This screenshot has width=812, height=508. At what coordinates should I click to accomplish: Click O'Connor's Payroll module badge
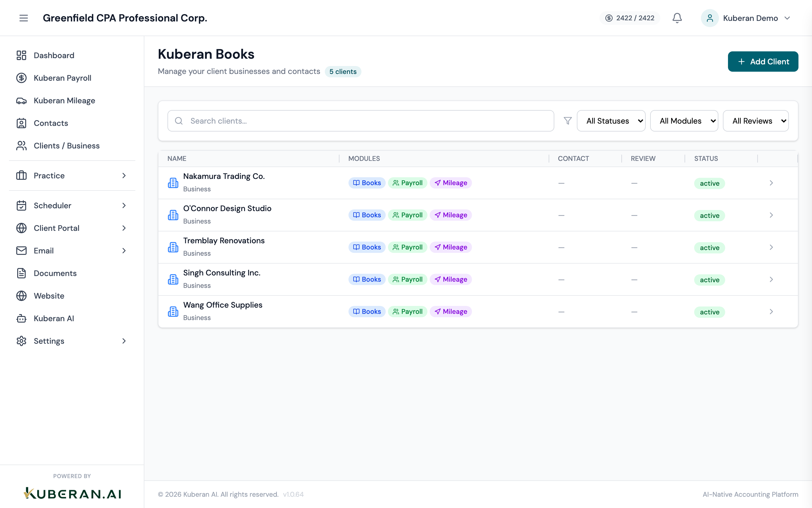[x=407, y=215]
